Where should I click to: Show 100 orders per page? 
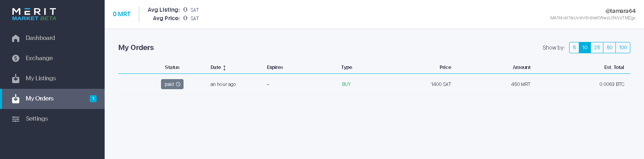click(623, 48)
